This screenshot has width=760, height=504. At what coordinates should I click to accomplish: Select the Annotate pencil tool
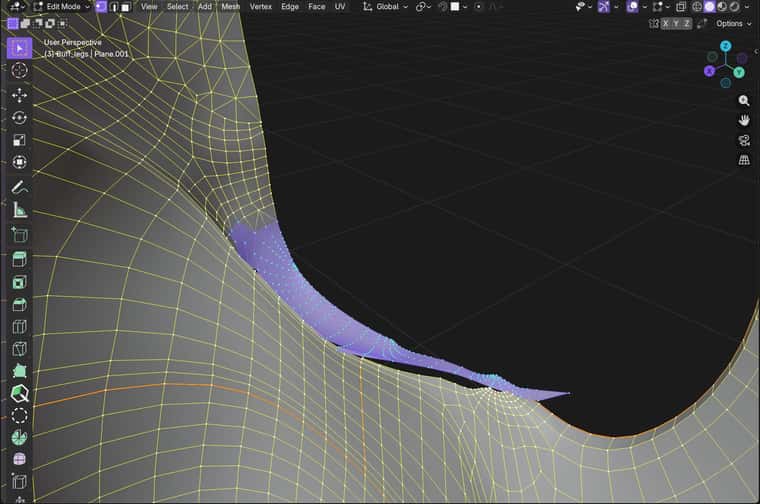coord(19,187)
